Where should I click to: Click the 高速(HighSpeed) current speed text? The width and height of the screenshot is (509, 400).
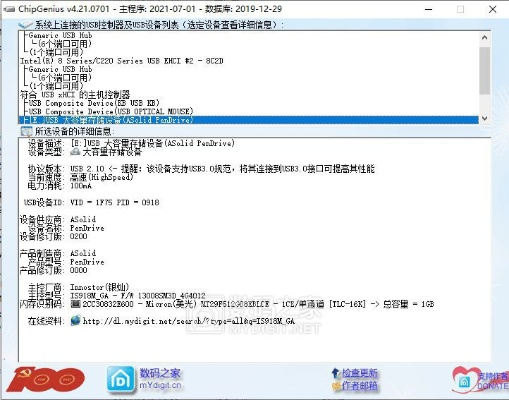[102, 177]
